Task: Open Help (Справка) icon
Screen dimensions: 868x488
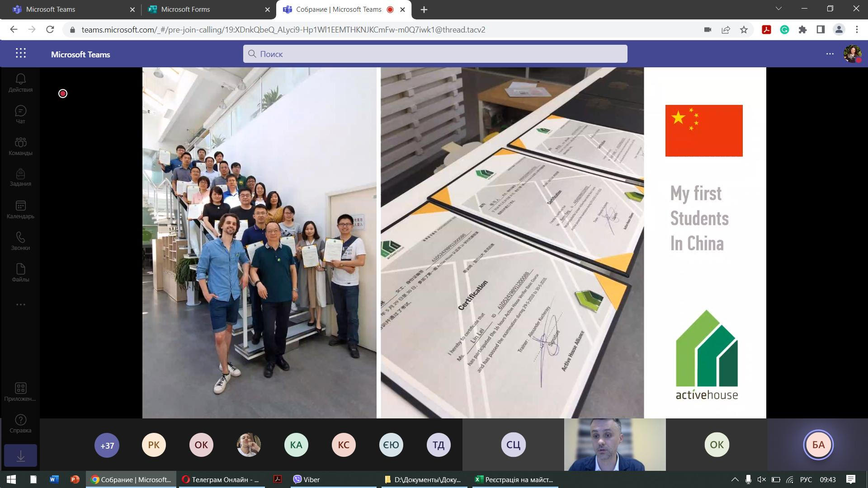Action: point(20,424)
